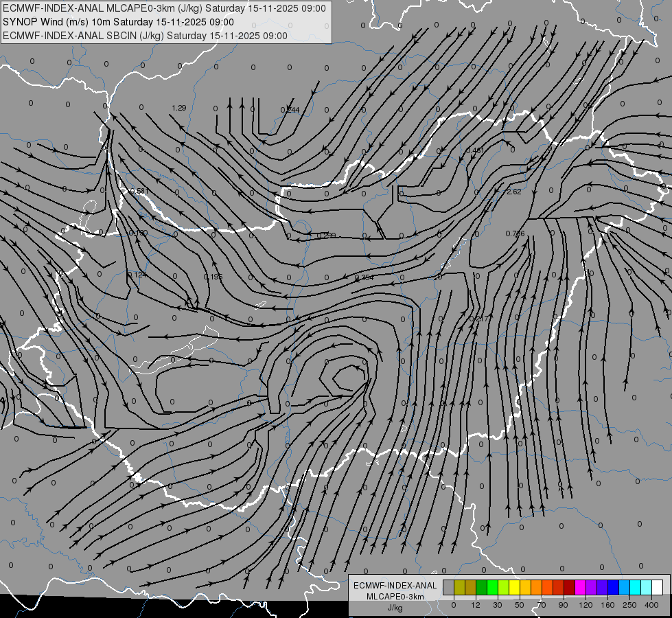Select the 120 tick label in legend
This screenshot has height=618, width=672.
click(x=586, y=605)
